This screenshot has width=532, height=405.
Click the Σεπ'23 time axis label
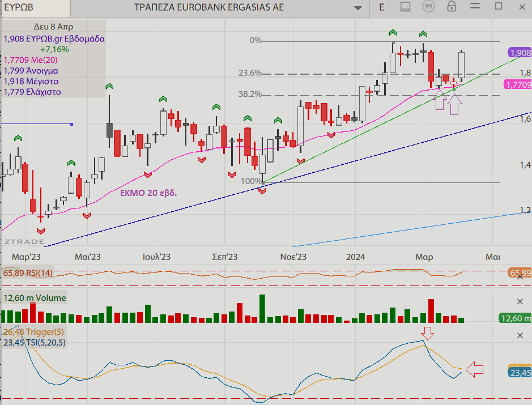[224, 257]
